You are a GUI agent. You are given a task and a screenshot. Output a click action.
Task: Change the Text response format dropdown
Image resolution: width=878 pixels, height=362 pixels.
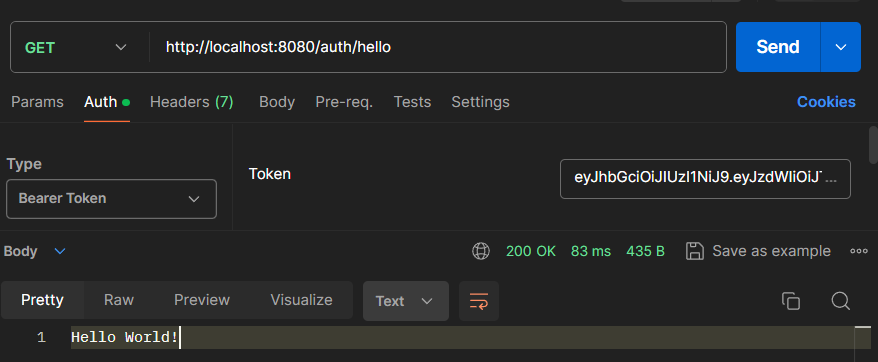pos(405,301)
